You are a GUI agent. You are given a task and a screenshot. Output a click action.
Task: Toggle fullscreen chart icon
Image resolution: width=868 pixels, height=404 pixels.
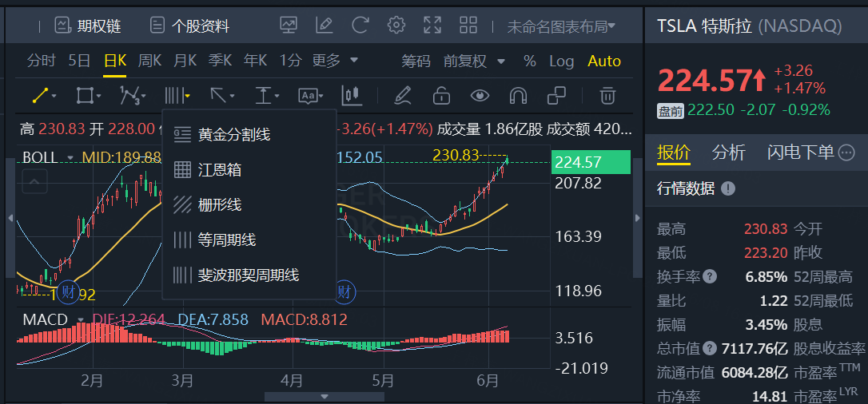coord(432,25)
